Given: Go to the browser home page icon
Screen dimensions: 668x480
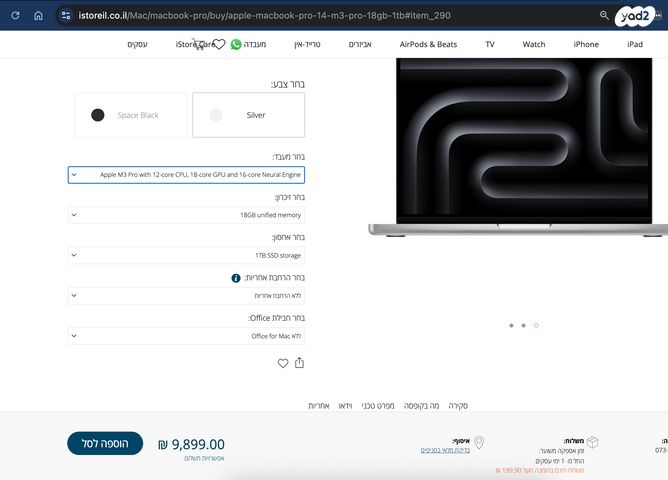Looking at the screenshot, I should click(x=38, y=16).
